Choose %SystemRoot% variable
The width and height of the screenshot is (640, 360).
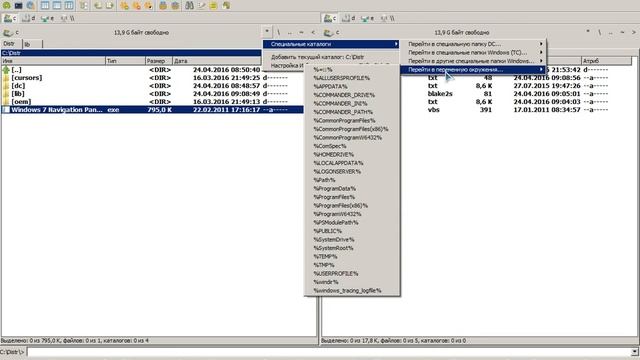pyautogui.click(x=352, y=248)
